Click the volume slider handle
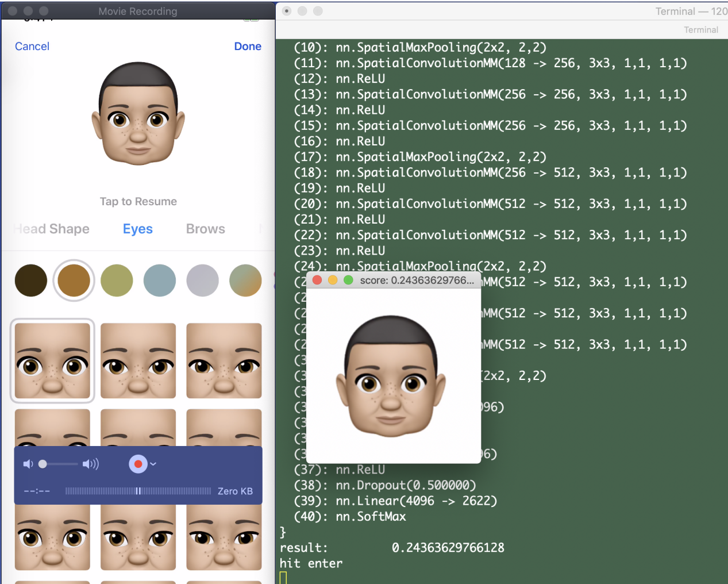This screenshot has width=728, height=584. tap(43, 464)
